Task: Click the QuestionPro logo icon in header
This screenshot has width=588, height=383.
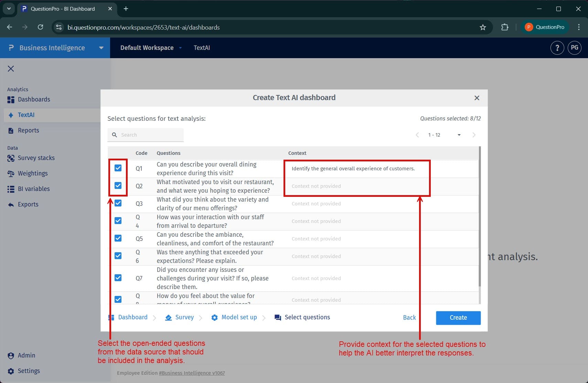Action: (11, 48)
